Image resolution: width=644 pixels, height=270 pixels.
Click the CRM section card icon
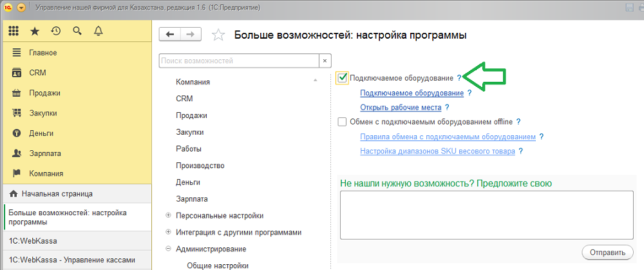click(17, 73)
